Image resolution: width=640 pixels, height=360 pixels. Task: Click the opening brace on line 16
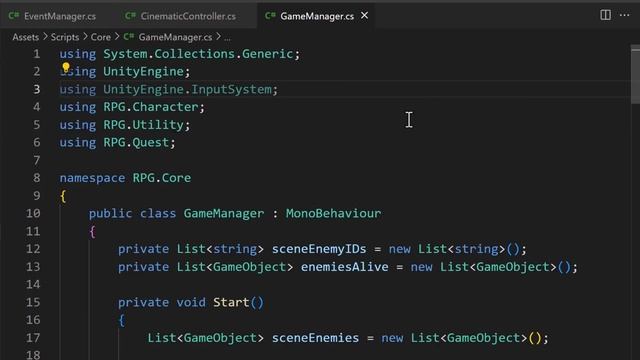121,320
